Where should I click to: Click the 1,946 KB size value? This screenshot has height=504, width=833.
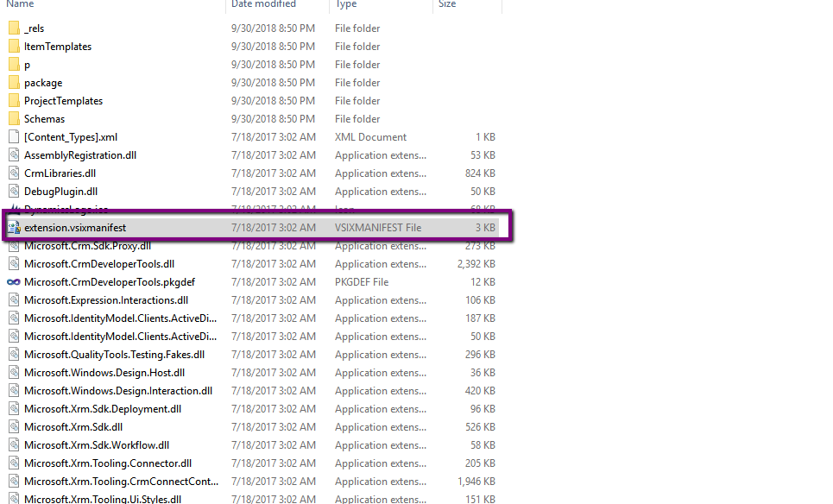coord(476,482)
